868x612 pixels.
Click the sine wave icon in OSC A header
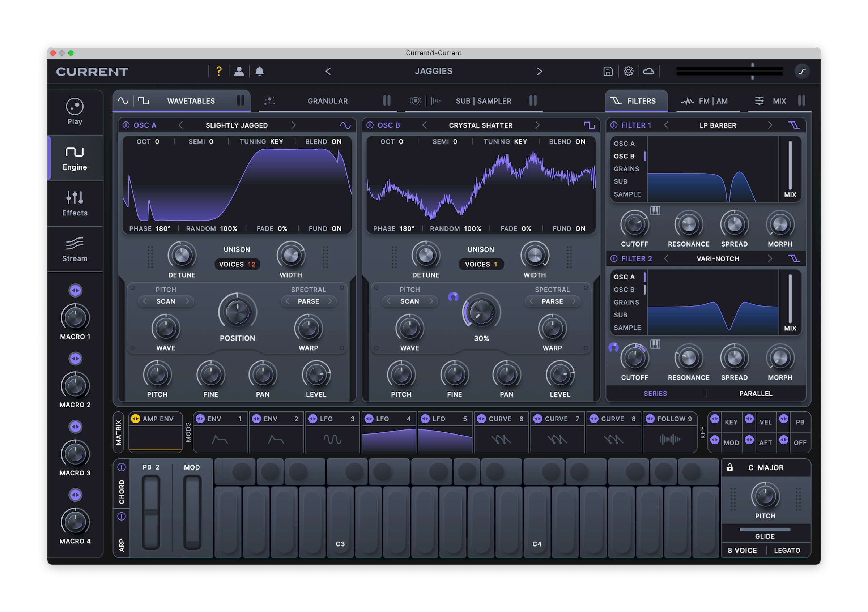[x=345, y=125]
